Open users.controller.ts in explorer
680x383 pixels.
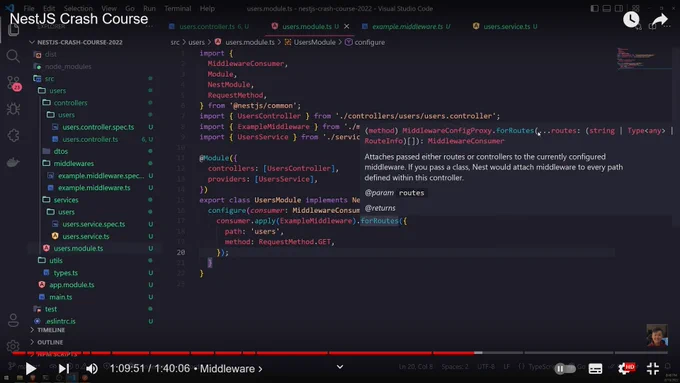pos(90,139)
